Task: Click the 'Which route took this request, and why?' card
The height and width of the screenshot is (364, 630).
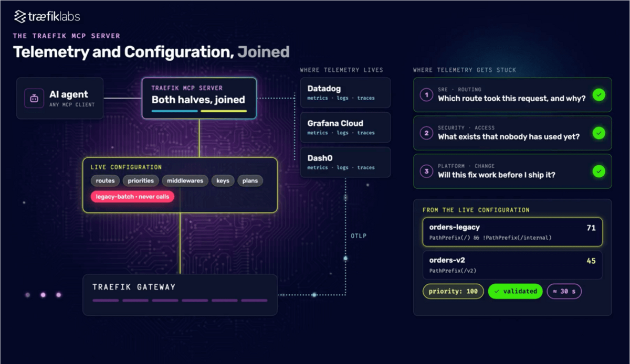Action: 512,95
